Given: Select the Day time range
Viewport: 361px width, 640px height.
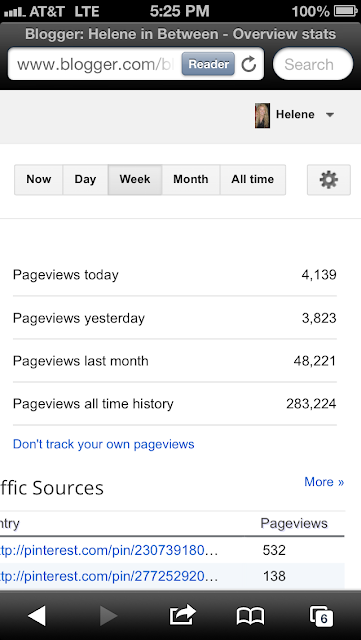Looking at the screenshot, I should (x=85, y=180).
